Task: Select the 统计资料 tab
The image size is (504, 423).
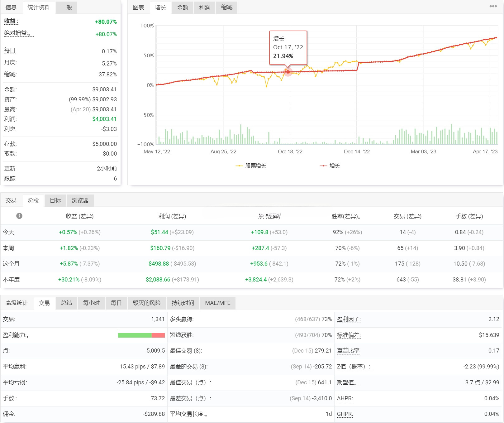Action: coord(39,7)
